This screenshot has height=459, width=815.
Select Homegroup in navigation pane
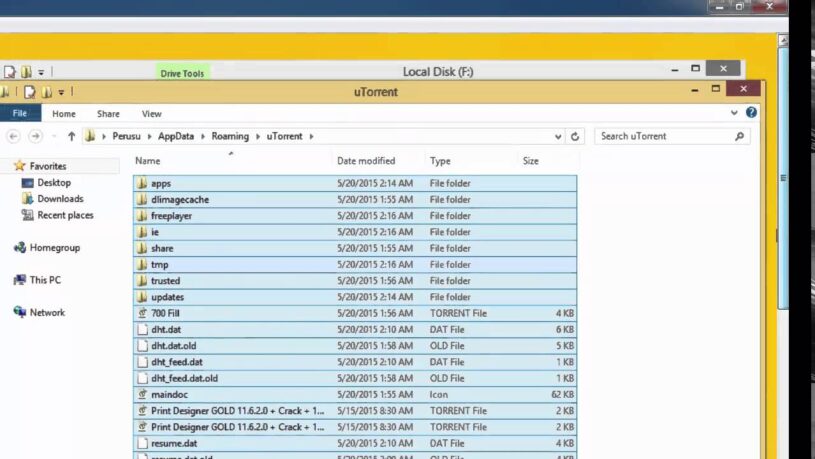click(55, 248)
